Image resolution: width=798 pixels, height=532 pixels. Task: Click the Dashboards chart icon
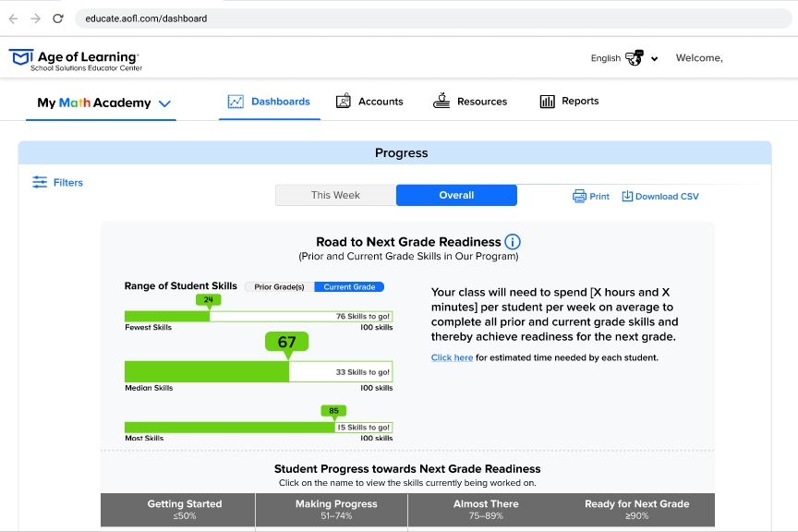pyautogui.click(x=236, y=102)
